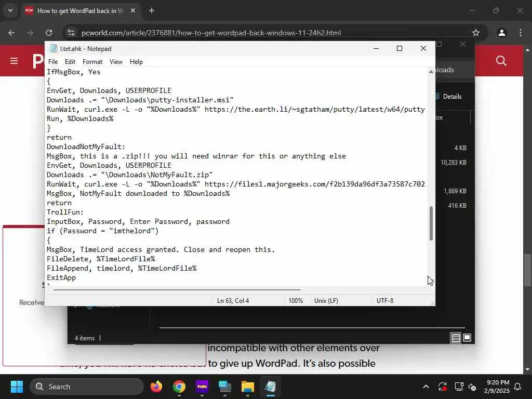The image size is (532, 399).
Task: Click the 100% zoom status entry
Action: [x=296, y=301]
